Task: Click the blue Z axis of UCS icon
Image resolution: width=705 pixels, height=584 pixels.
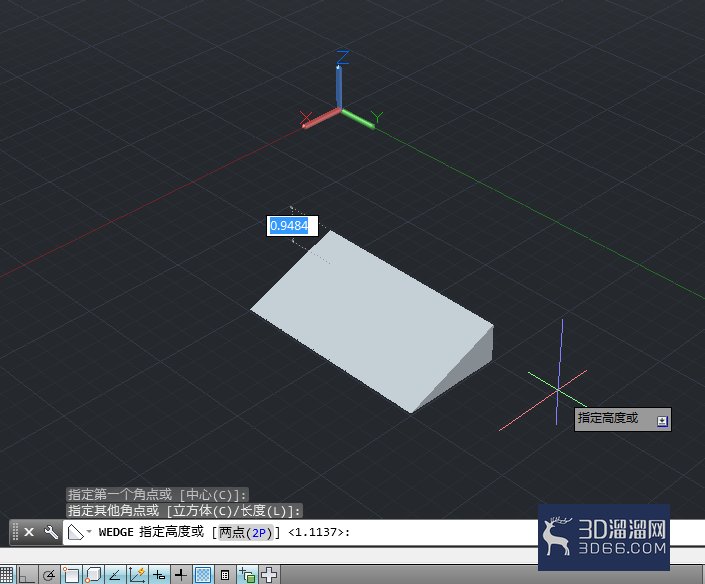Action: [x=339, y=85]
